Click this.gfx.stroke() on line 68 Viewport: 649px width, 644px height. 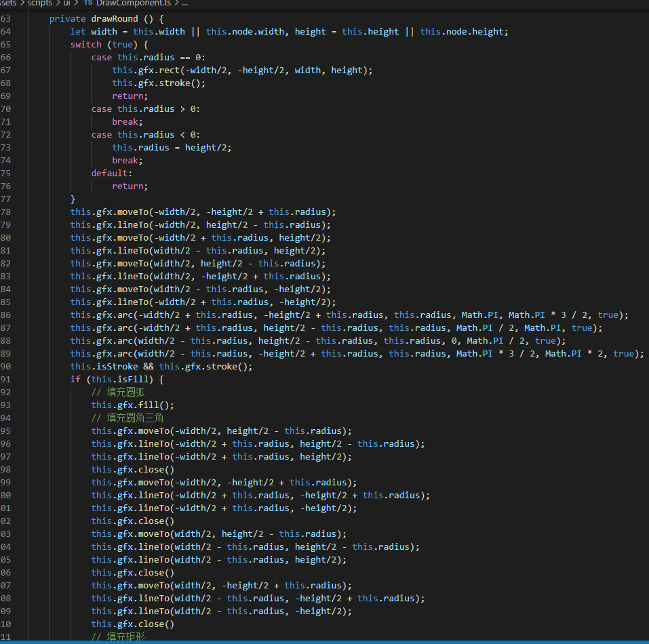click(159, 83)
